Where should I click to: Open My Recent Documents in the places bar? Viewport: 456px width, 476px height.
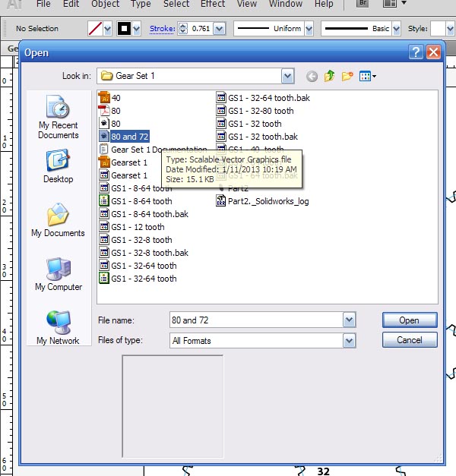58,117
